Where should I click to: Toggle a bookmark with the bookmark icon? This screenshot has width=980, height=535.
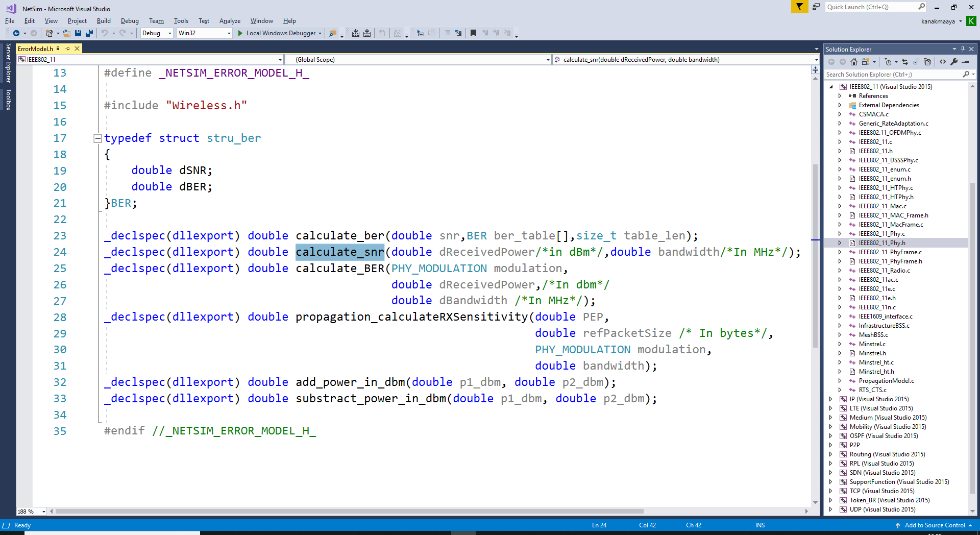[473, 33]
